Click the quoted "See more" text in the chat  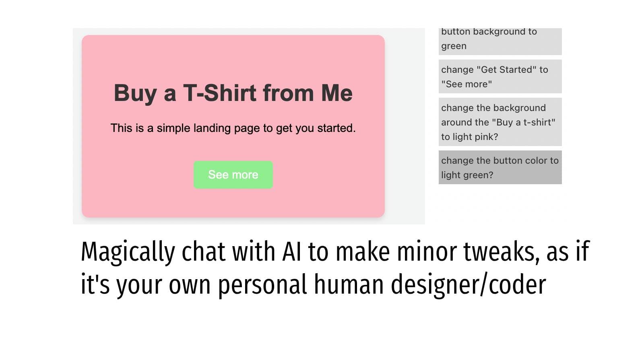coord(466,84)
